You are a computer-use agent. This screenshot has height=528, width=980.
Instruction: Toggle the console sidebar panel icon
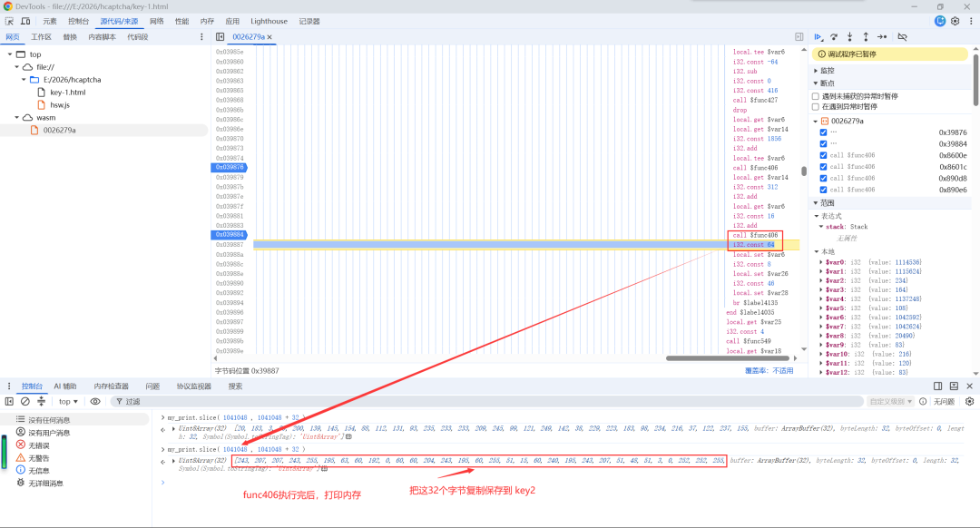[x=9, y=401]
